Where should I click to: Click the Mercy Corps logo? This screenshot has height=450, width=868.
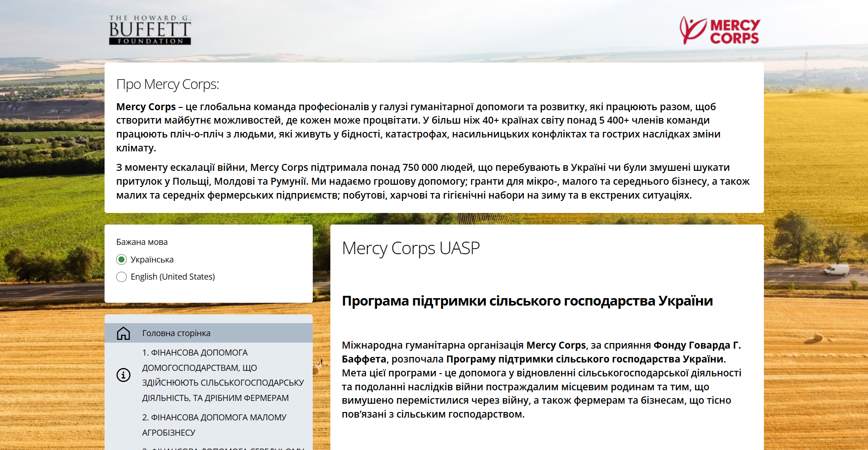[x=719, y=31]
